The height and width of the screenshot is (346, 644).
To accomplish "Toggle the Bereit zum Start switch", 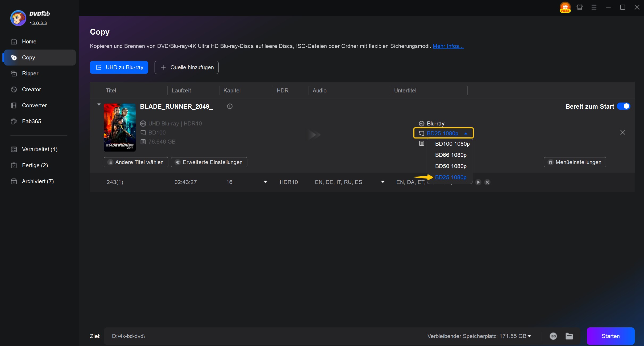I will (623, 106).
